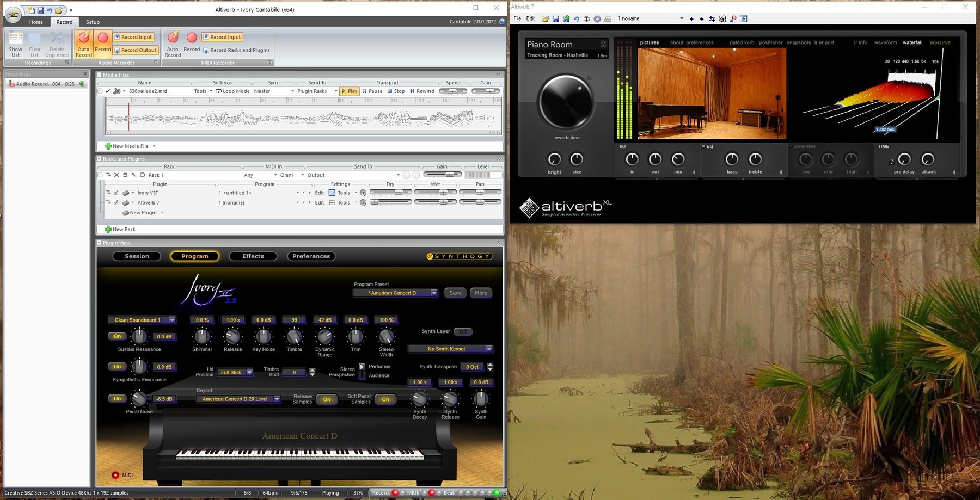Click the Media Files Speed slider
Viewport: 980px width, 500px height.
[453, 91]
